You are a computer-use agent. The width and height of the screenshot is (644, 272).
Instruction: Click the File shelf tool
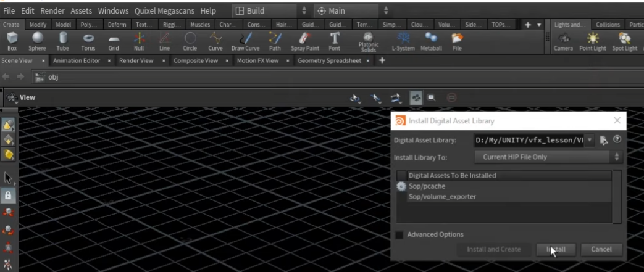click(x=457, y=41)
